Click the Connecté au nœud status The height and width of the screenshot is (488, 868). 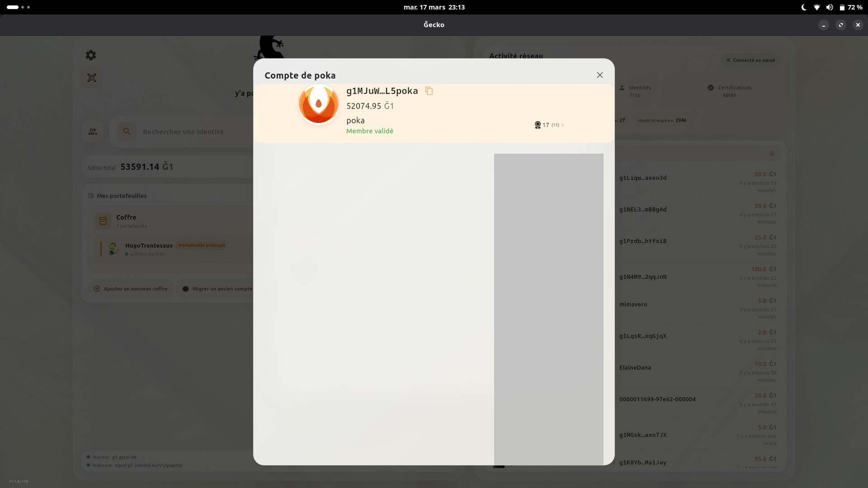click(750, 60)
